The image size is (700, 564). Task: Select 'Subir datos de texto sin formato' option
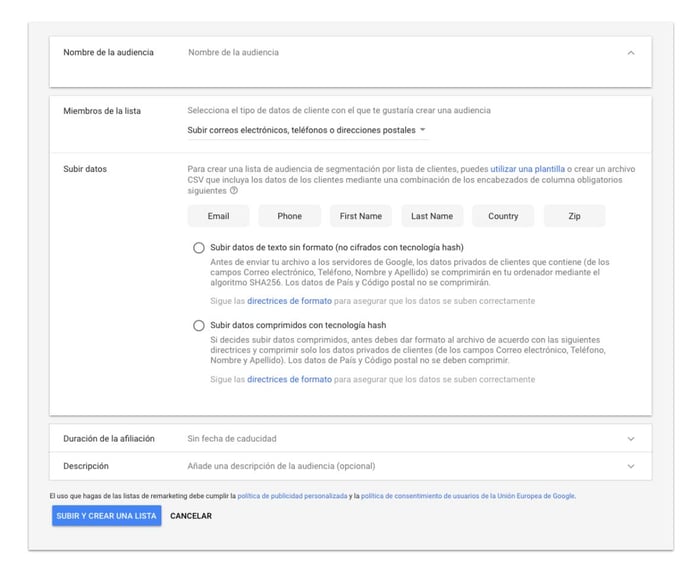[199, 247]
